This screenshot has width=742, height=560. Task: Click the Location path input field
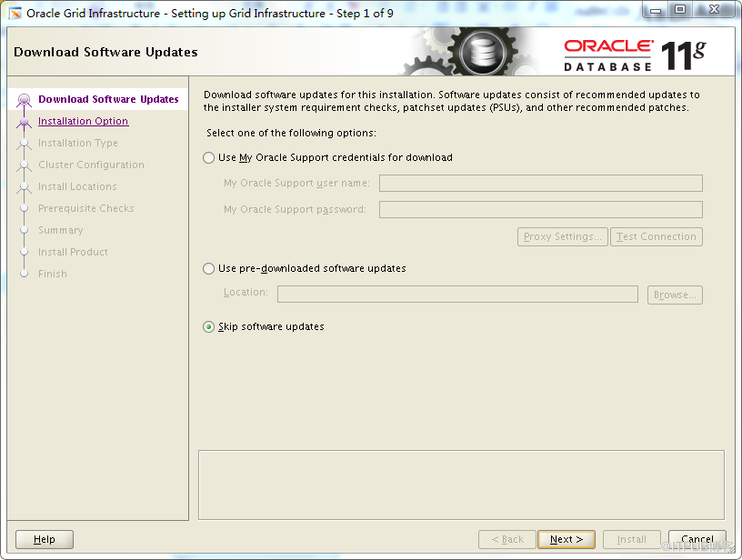[457, 295]
